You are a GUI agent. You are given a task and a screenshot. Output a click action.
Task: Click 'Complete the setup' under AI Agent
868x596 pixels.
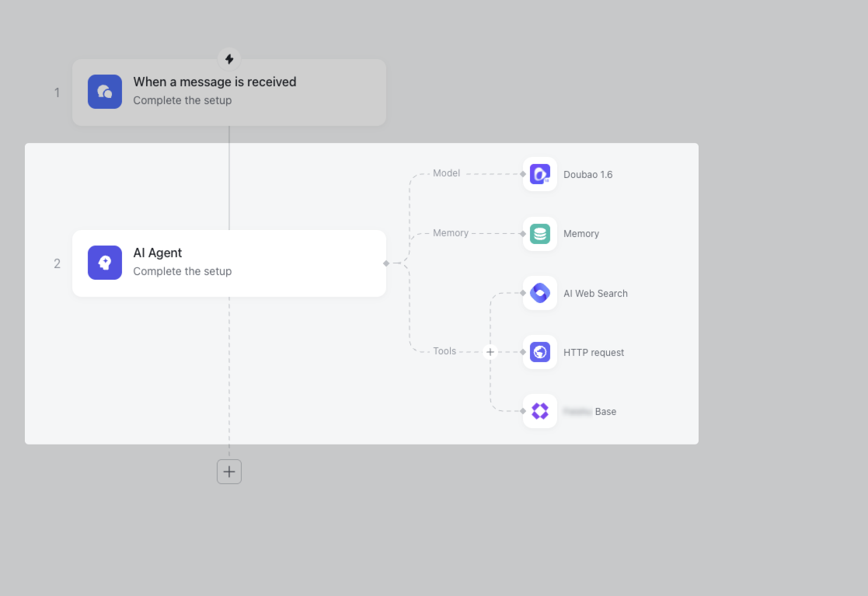pyautogui.click(x=182, y=271)
